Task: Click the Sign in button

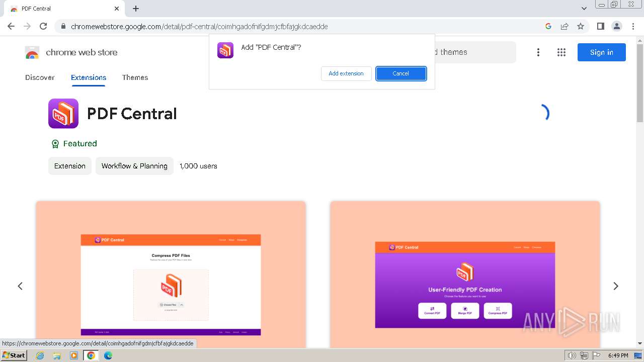Action: pos(601,52)
